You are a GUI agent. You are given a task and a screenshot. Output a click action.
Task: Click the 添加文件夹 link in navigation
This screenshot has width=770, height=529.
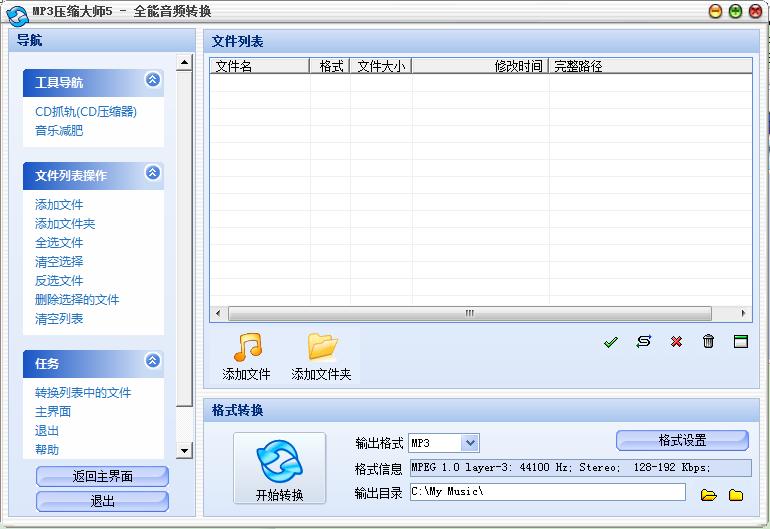65,223
